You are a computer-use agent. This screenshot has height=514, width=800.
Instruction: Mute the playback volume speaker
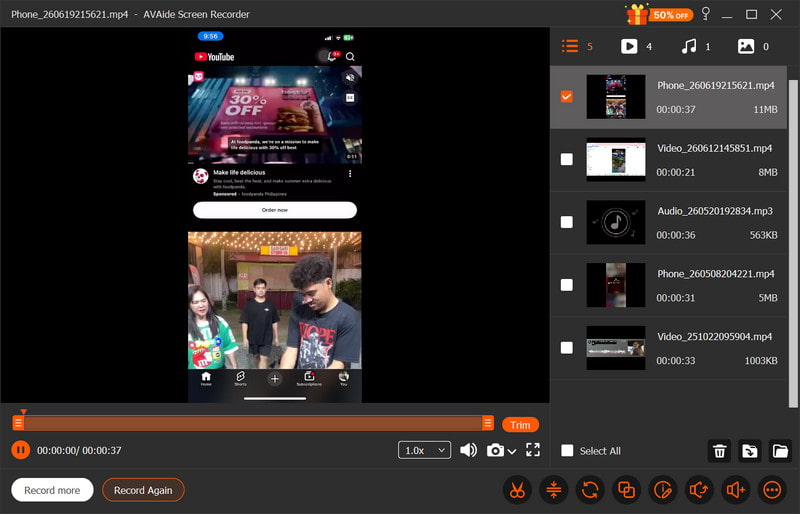pos(468,450)
